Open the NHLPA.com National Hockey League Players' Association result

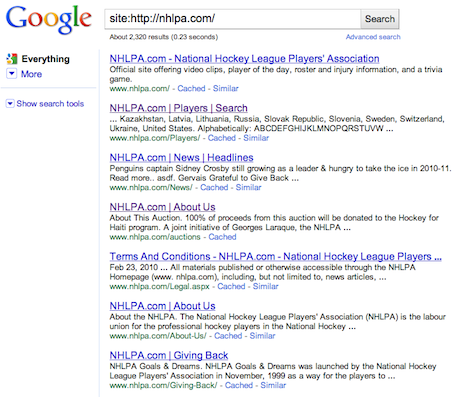pyautogui.click(x=244, y=59)
